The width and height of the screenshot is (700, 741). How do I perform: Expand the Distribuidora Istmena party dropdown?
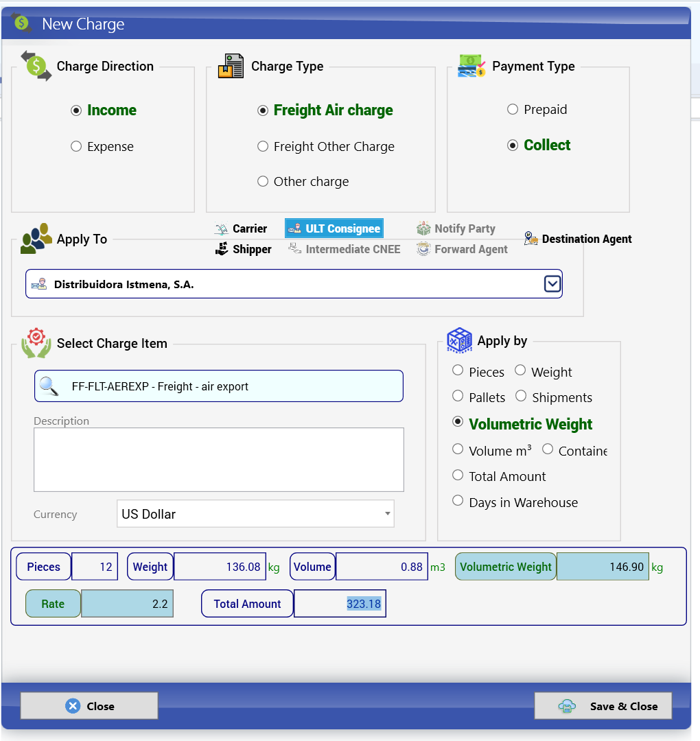pyautogui.click(x=552, y=284)
